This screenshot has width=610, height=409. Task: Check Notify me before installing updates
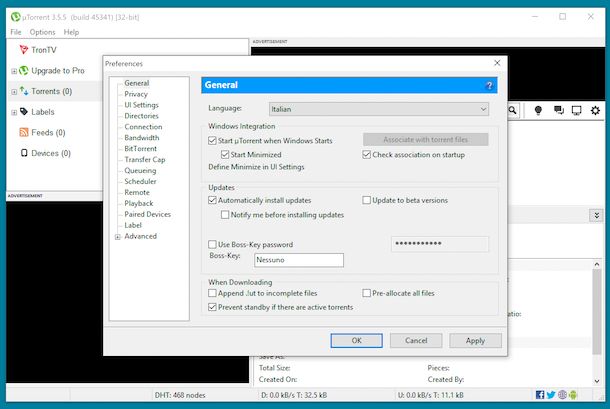(225, 214)
